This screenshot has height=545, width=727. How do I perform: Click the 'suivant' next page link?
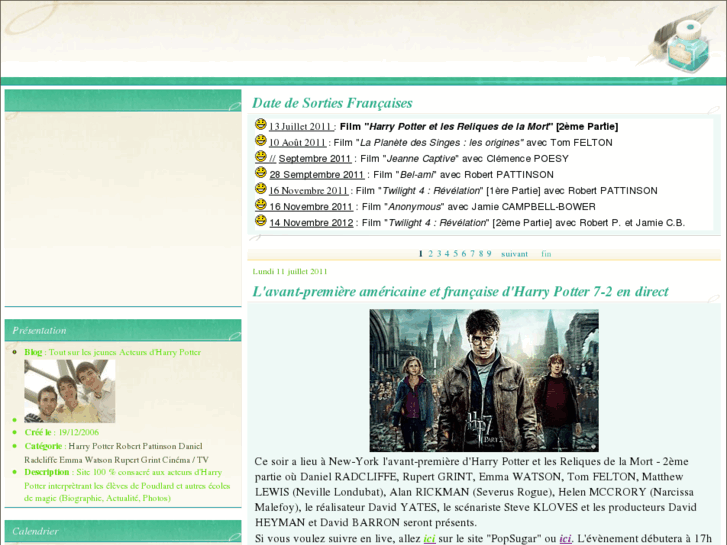514,254
